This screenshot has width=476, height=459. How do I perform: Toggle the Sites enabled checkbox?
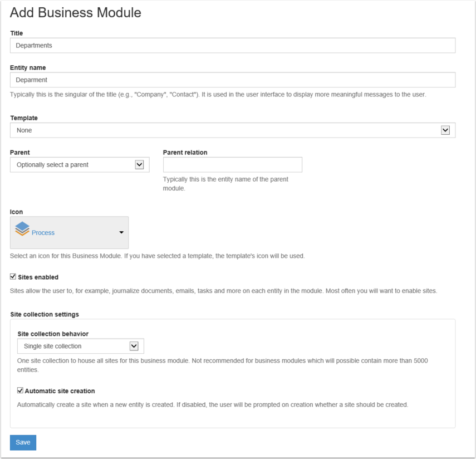click(x=13, y=276)
